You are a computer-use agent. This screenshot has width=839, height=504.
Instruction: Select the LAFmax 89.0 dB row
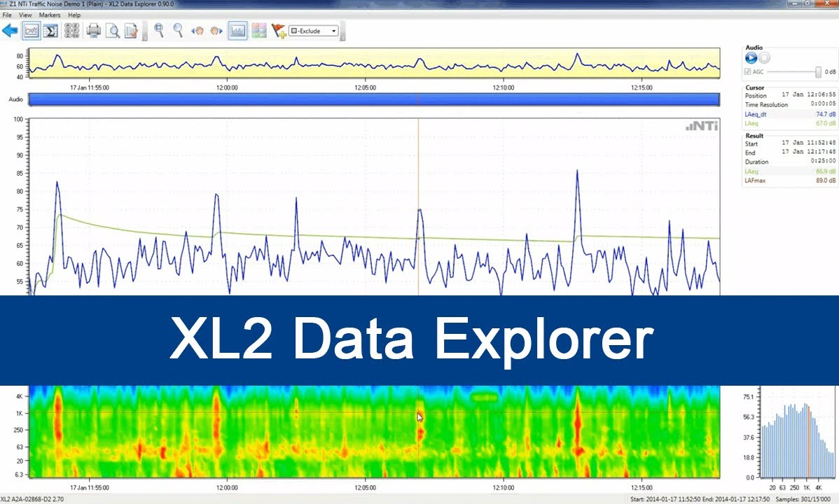click(x=790, y=181)
